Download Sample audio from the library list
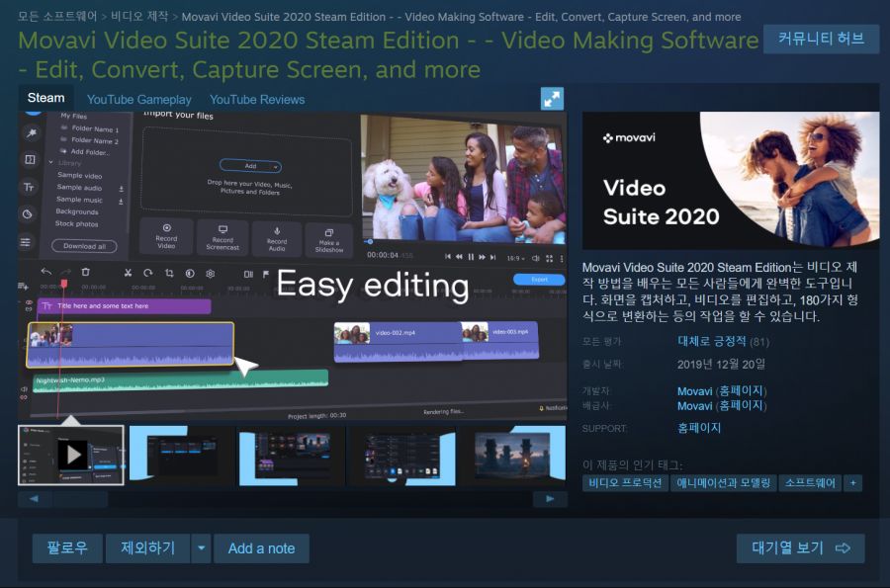Screen dimensions: 890x588 point(122,189)
